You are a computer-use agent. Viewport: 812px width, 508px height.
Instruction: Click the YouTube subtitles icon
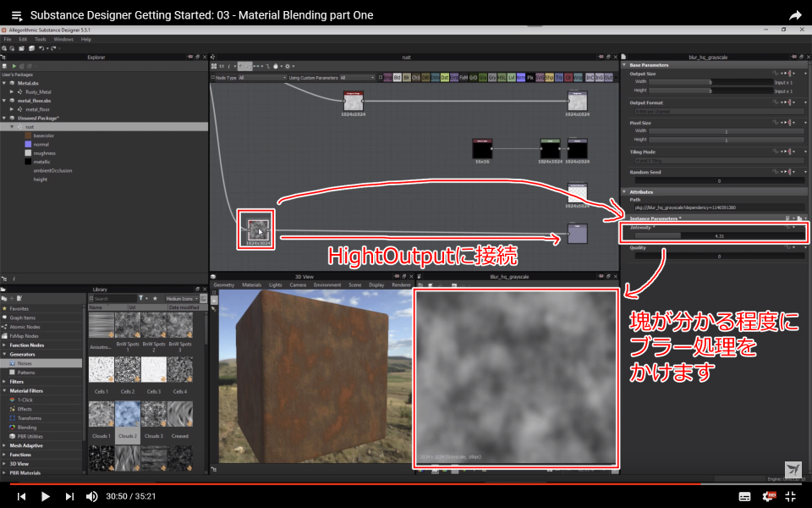coord(744,497)
